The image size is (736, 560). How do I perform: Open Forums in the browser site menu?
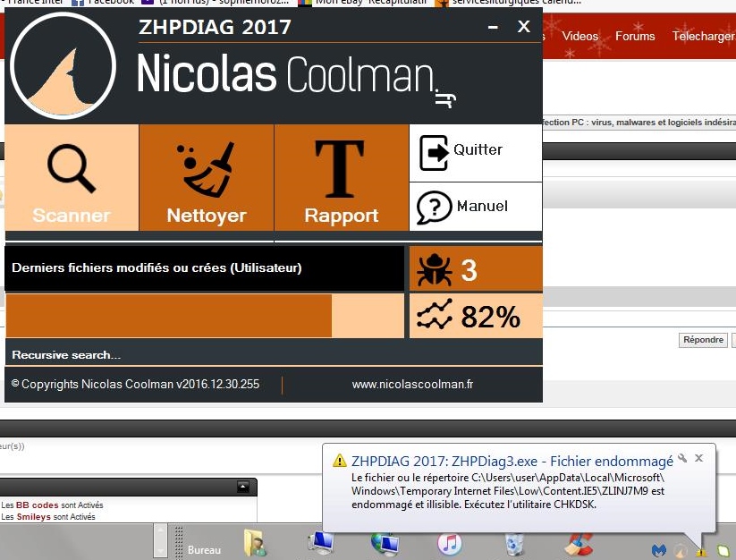pyautogui.click(x=635, y=36)
